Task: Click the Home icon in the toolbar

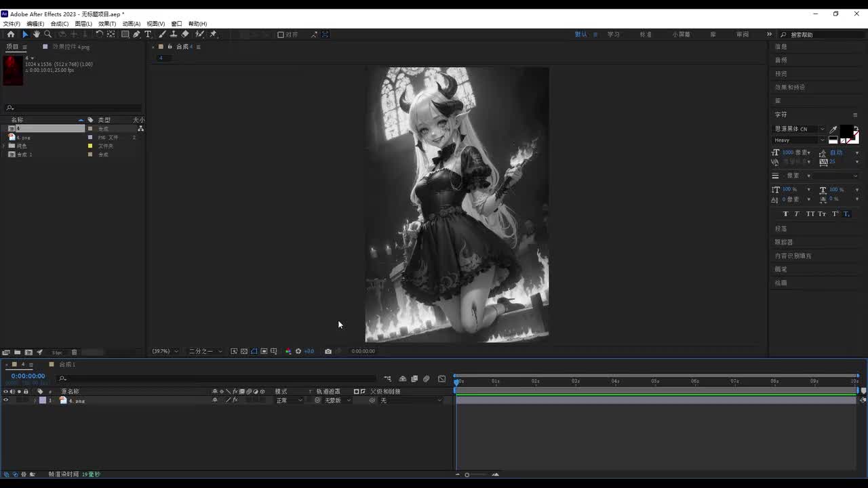Action: click(11, 34)
